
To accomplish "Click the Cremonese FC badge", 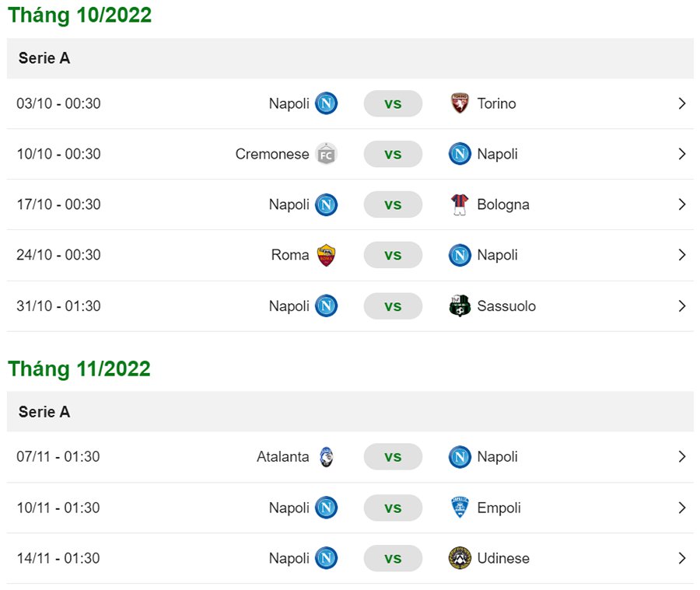I will pyautogui.click(x=324, y=154).
